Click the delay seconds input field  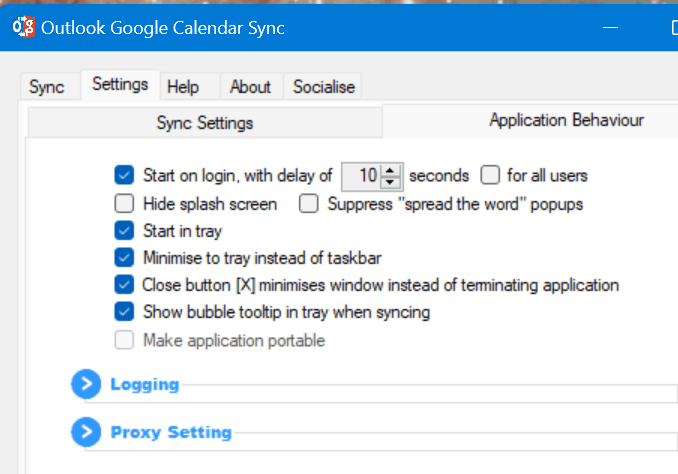tap(361, 176)
